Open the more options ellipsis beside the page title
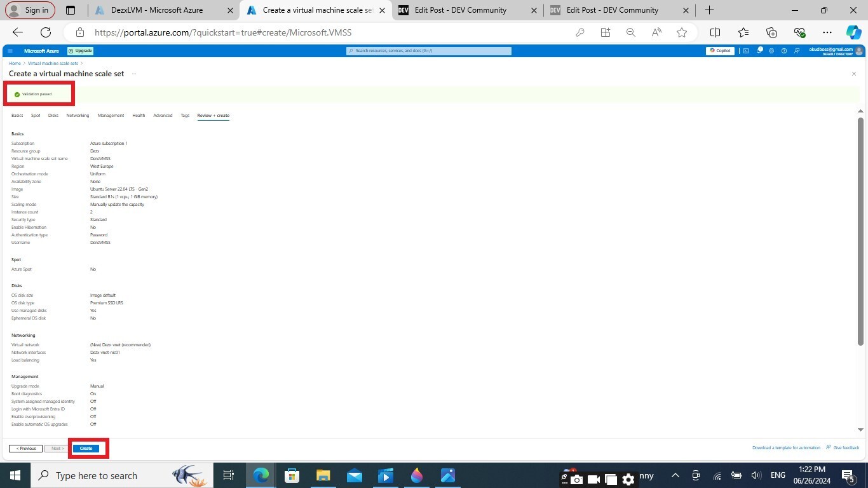 click(x=134, y=74)
